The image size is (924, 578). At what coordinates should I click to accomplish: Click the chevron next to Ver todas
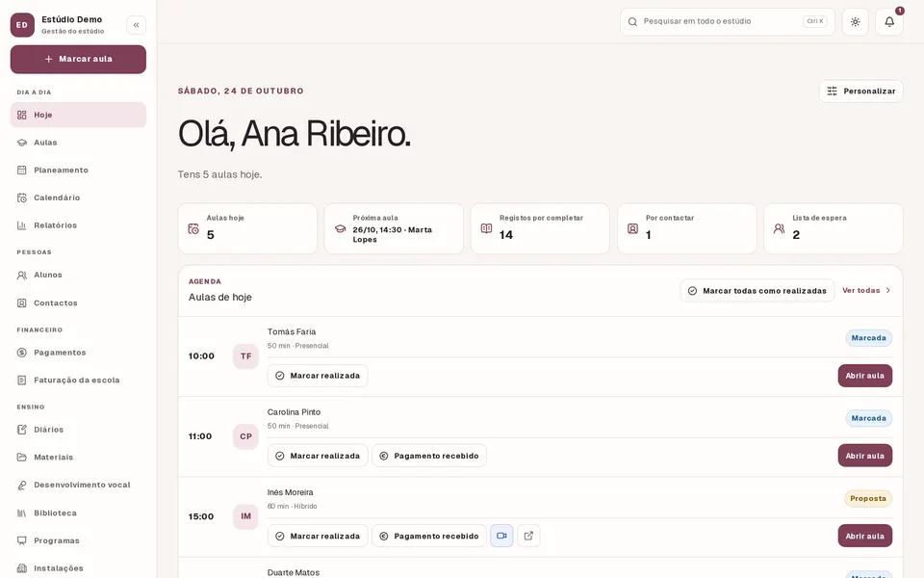(888, 291)
